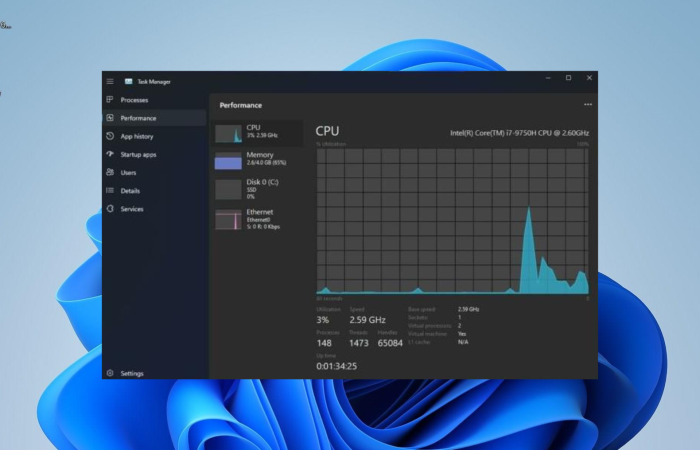Select CPU resource entry label

253,128
